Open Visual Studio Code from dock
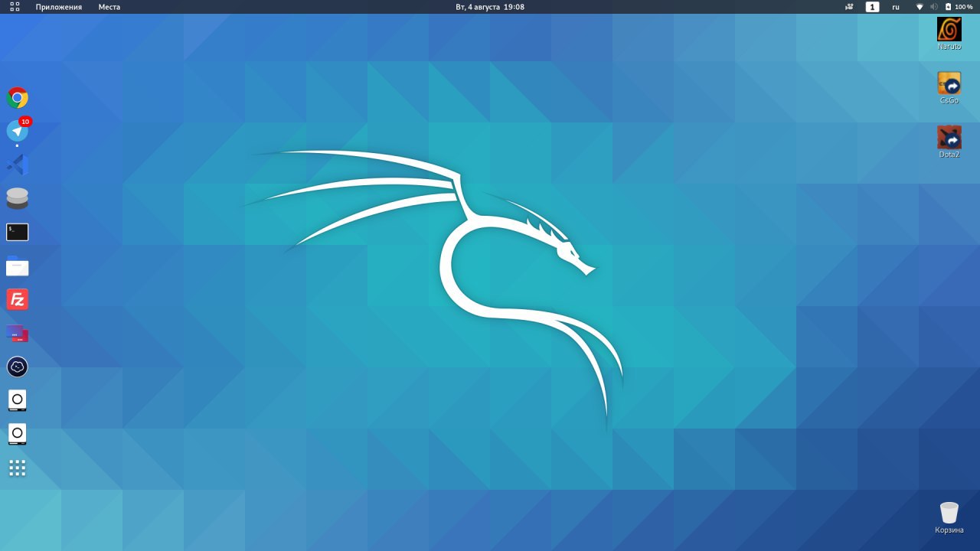The width and height of the screenshot is (980, 551). tap(18, 165)
